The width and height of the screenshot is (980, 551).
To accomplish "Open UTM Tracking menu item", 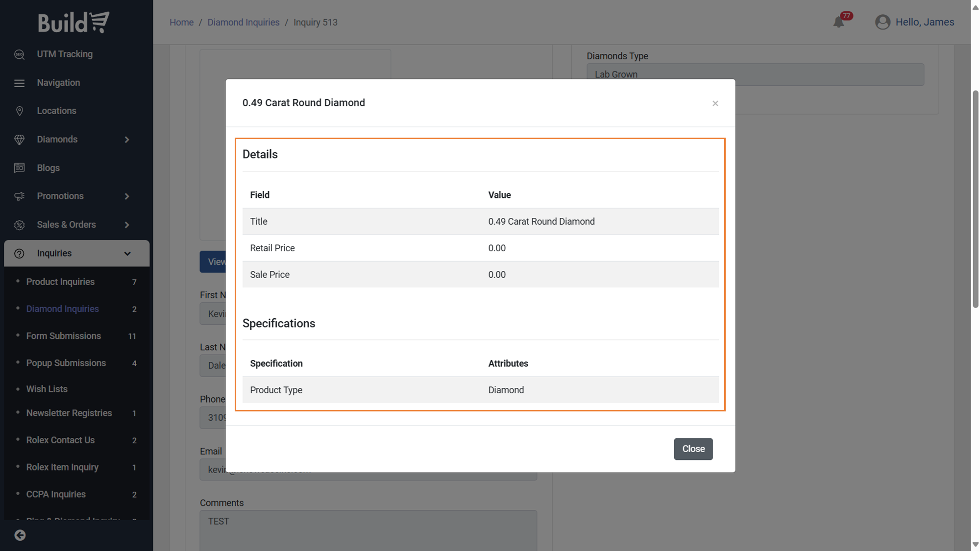I will 65,54.
